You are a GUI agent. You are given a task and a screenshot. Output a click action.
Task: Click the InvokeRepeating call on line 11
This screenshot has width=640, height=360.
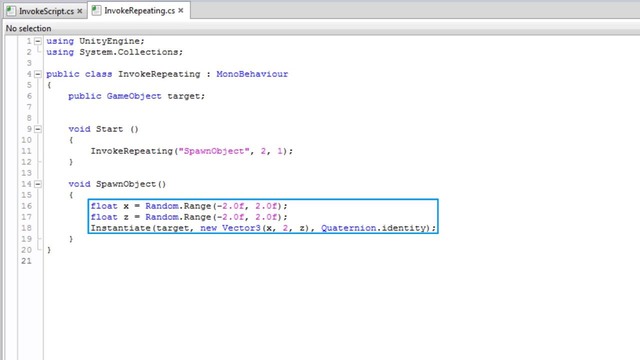132,151
